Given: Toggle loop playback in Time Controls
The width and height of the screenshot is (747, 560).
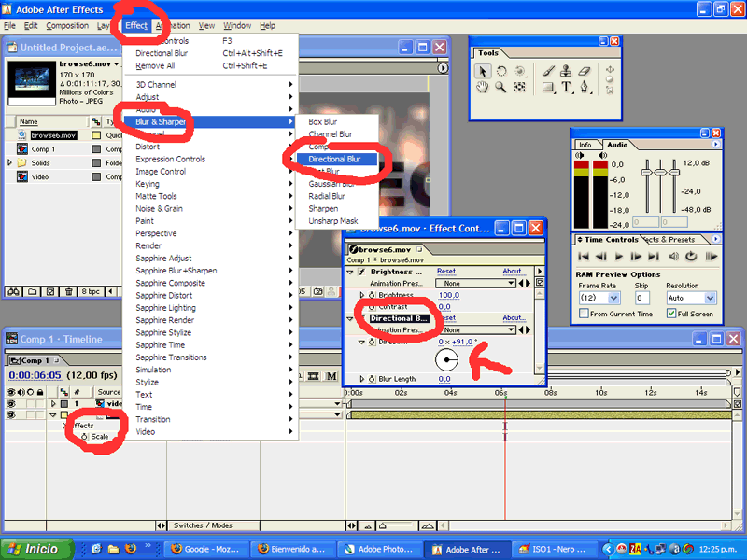Looking at the screenshot, I should [691, 257].
